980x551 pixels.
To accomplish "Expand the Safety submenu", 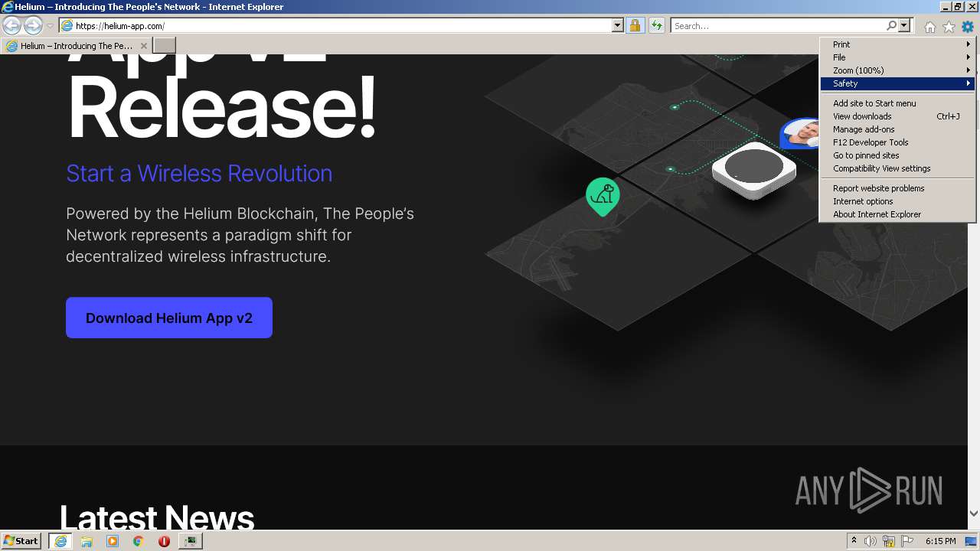I will (897, 83).
